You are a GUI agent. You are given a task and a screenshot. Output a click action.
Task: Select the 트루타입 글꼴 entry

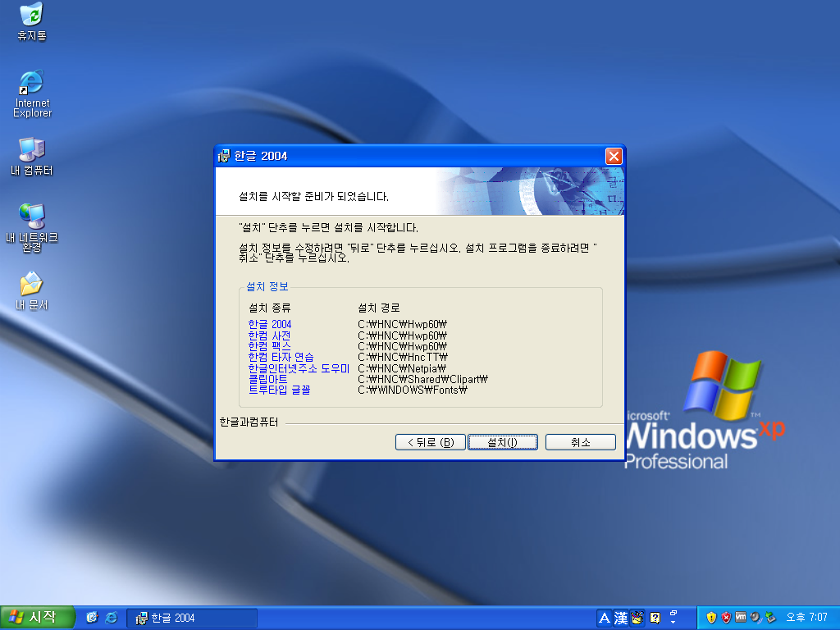coord(279,390)
